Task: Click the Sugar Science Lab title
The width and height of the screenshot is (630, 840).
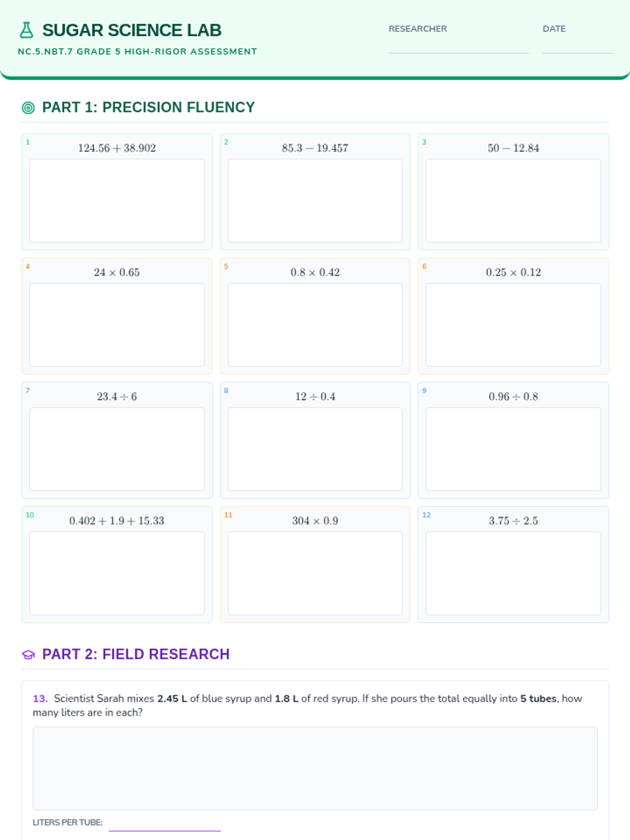Action: (132, 30)
